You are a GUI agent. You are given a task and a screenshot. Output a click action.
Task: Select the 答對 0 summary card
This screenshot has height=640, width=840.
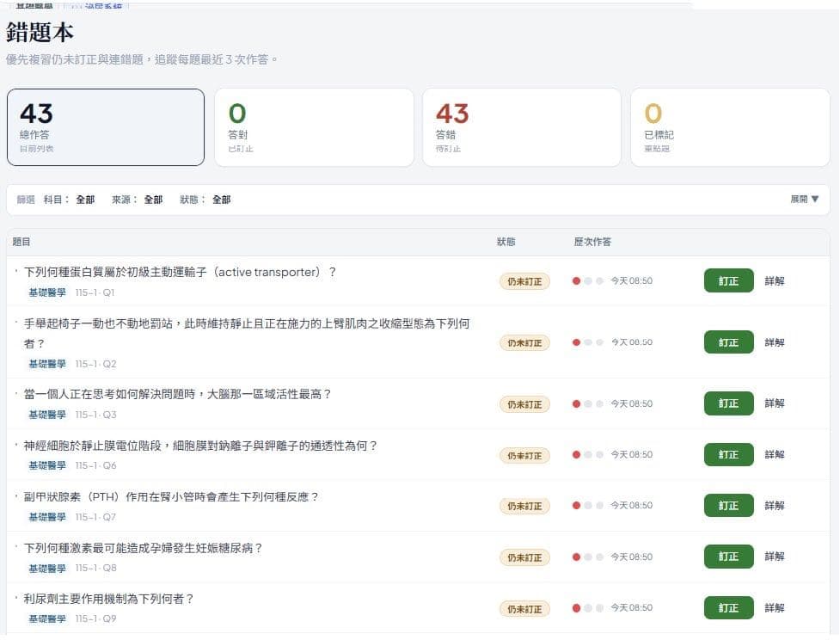[x=314, y=127]
